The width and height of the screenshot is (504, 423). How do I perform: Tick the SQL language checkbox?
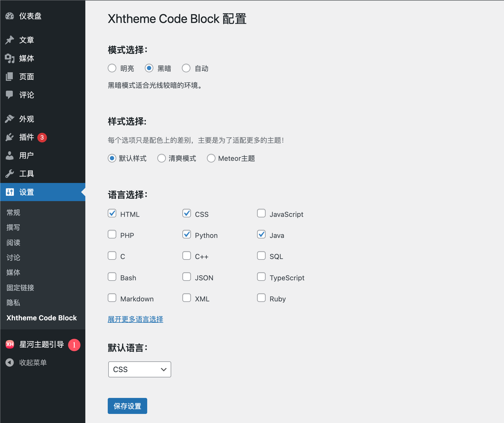(x=261, y=256)
